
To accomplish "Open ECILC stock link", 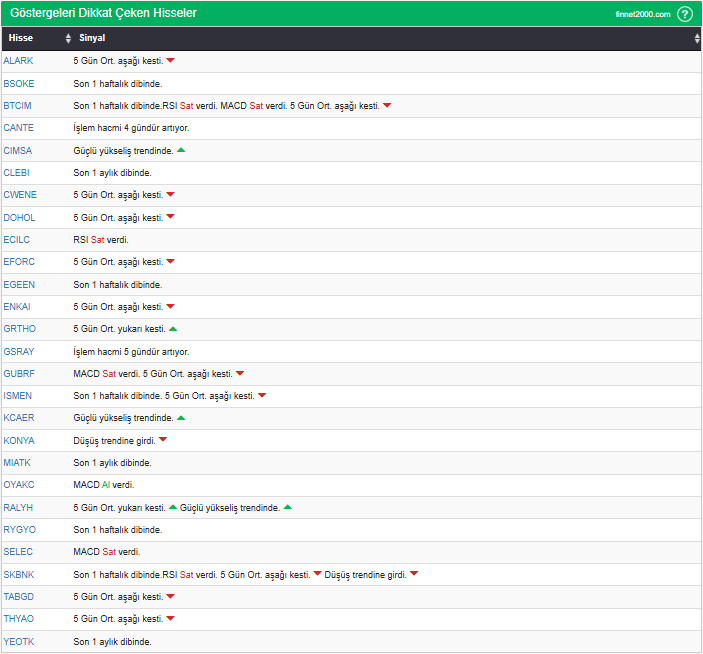I will tap(17, 240).
